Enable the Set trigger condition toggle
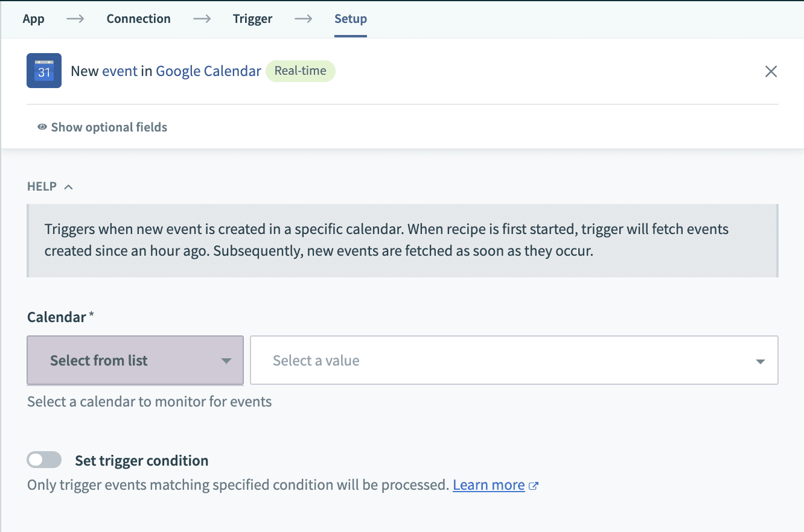This screenshot has width=804, height=532. 43,460
